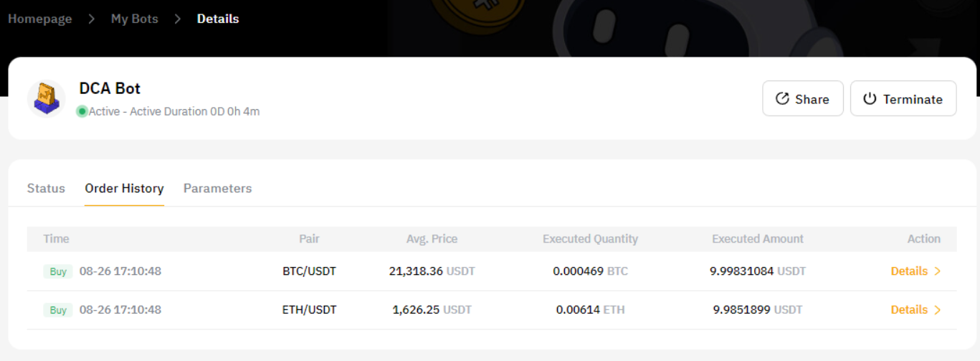Click the Buy tag on ETH/USDT order
The height and width of the screenshot is (361, 980).
[58, 310]
